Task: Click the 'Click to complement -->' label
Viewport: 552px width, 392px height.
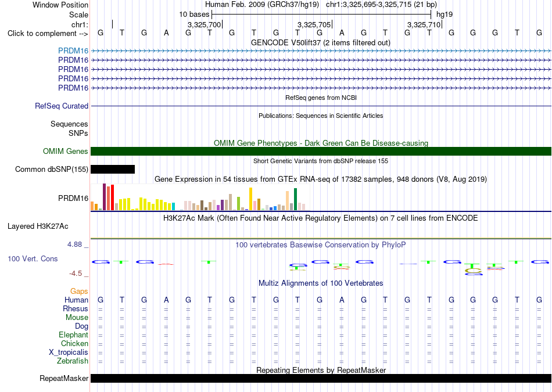Action: (x=48, y=34)
